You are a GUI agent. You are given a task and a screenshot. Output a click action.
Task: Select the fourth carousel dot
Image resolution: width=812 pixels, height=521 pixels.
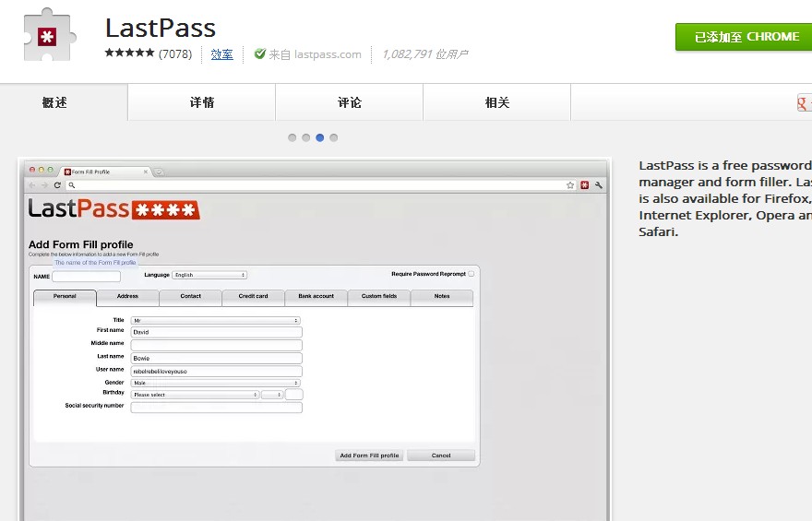pyautogui.click(x=334, y=137)
